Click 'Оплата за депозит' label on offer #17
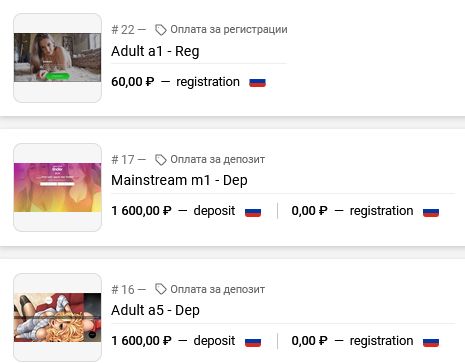Viewport: 465px width, 363px height. pos(218,159)
